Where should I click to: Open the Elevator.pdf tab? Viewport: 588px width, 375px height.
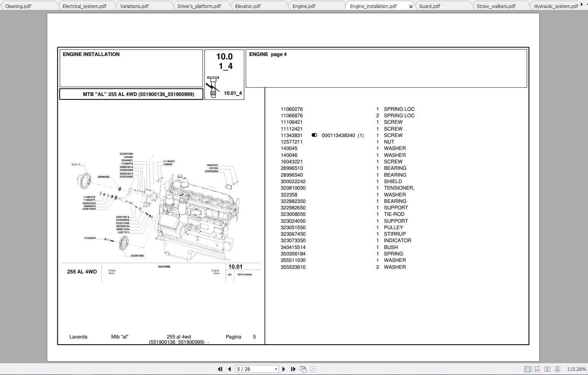pos(248,6)
